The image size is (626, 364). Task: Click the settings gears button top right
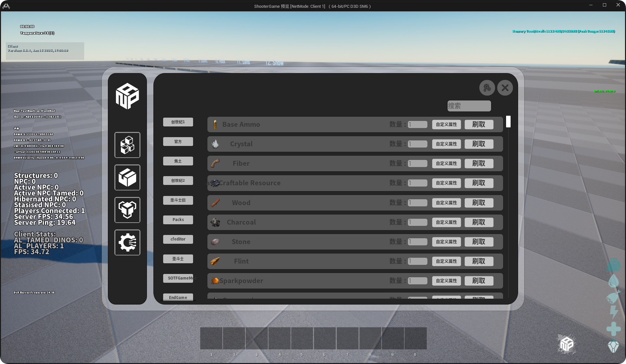click(x=487, y=88)
